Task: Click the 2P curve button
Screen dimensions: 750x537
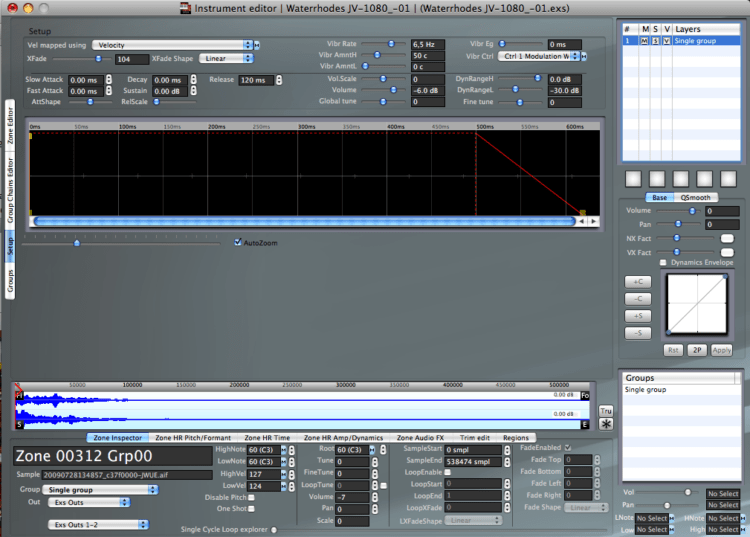Action: tap(697, 350)
